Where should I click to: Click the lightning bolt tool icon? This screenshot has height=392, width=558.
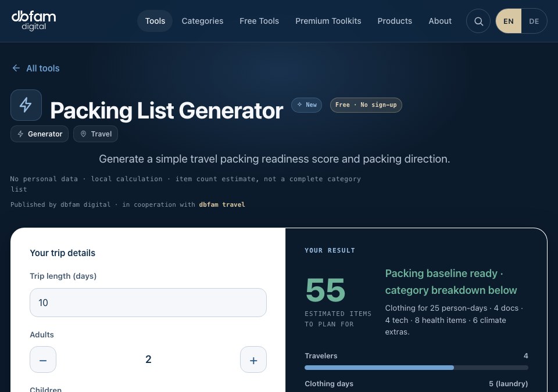tap(26, 105)
